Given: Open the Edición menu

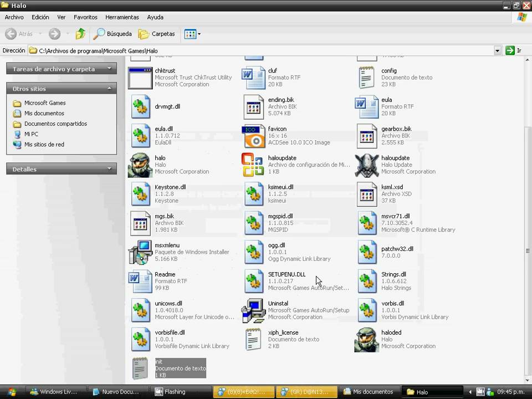Looking at the screenshot, I should pos(40,17).
